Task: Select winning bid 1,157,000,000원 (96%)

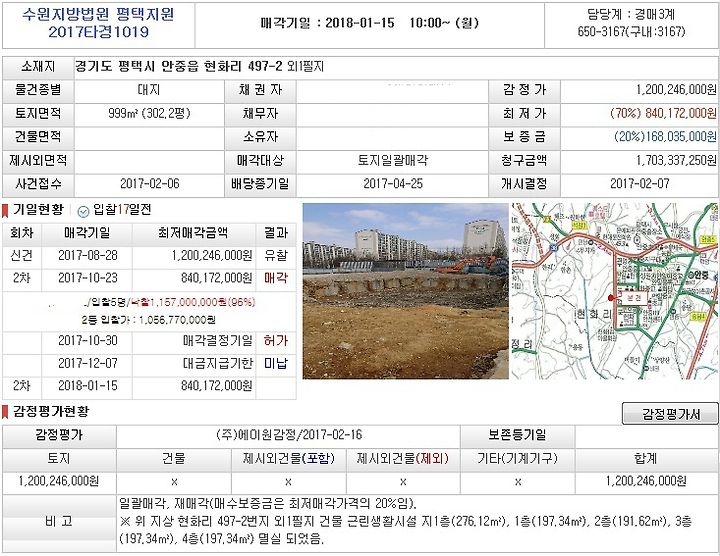Action: click(x=193, y=302)
